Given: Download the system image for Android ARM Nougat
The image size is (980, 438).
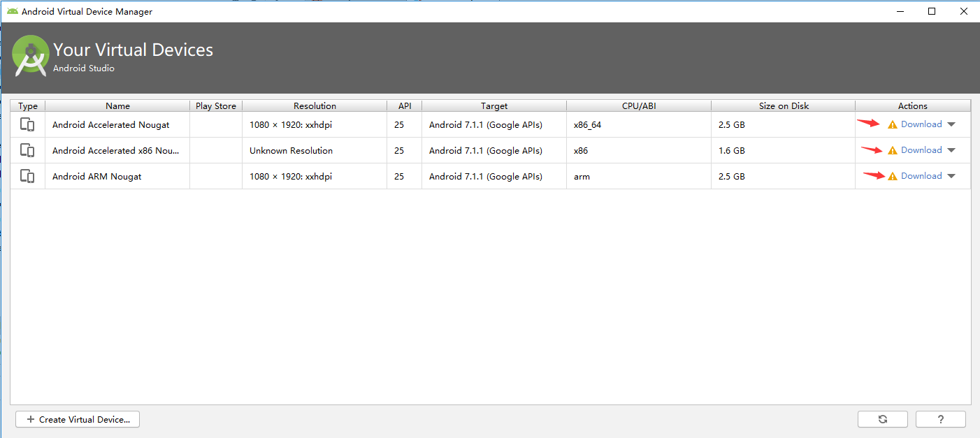Looking at the screenshot, I should pos(921,176).
